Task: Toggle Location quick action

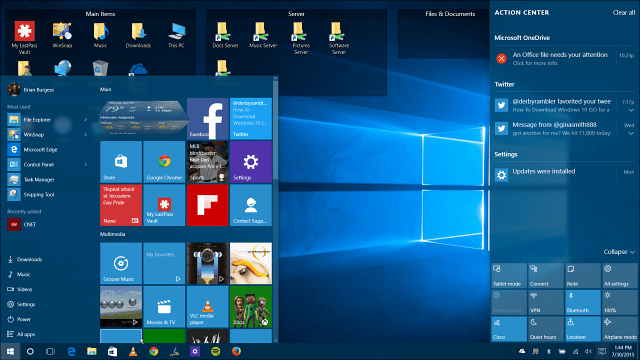Action: click(583, 329)
